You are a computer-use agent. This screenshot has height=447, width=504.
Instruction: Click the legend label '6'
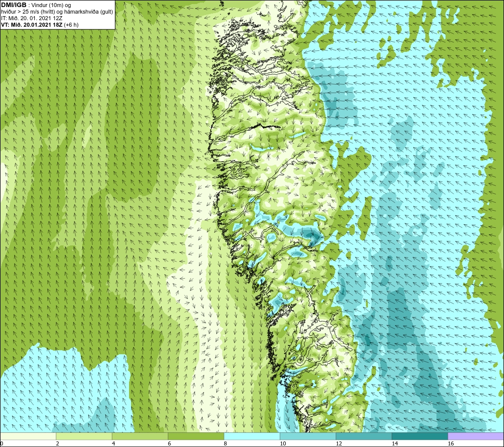[169, 443]
